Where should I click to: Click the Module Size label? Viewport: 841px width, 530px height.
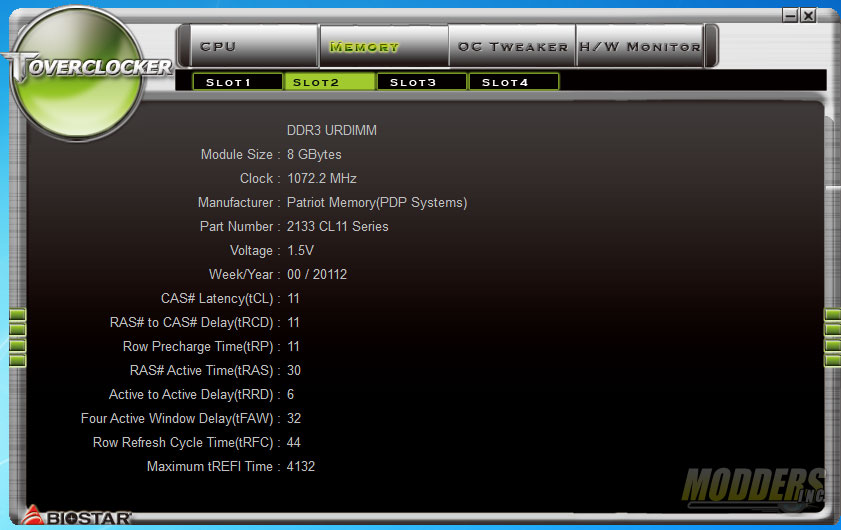click(237, 154)
